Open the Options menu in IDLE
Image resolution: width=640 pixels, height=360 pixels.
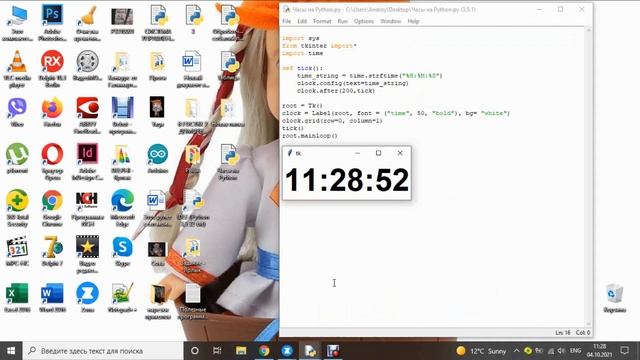[x=364, y=21]
